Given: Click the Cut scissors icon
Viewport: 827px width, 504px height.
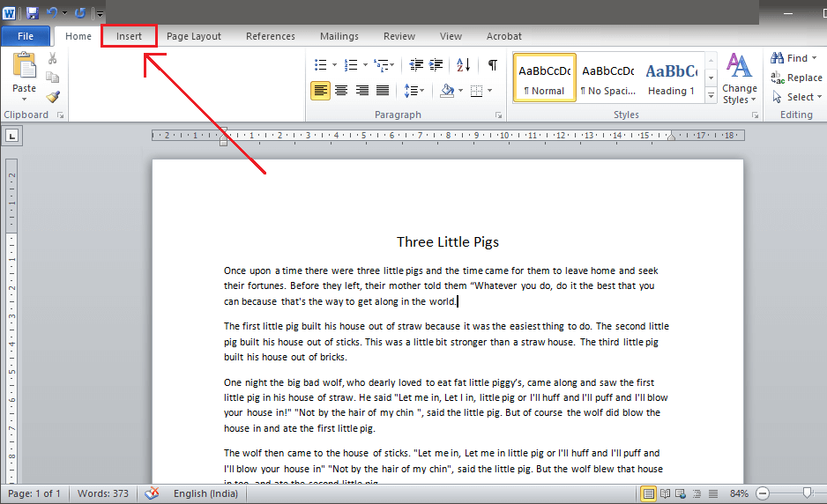Looking at the screenshot, I should [x=53, y=58].
